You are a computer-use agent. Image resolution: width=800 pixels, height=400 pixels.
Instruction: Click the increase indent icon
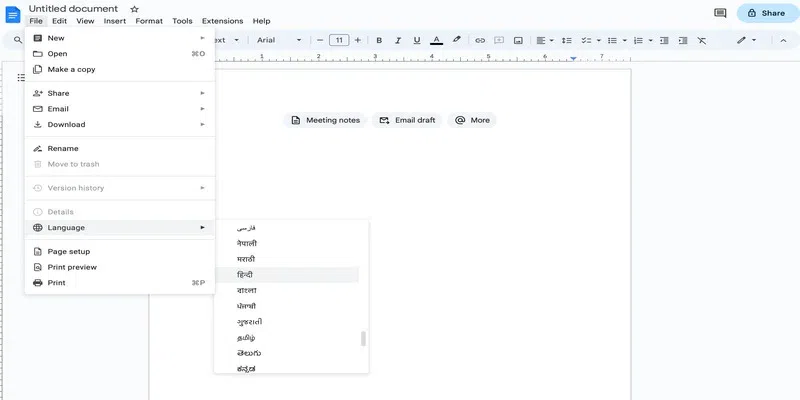(x=683, y=40)
